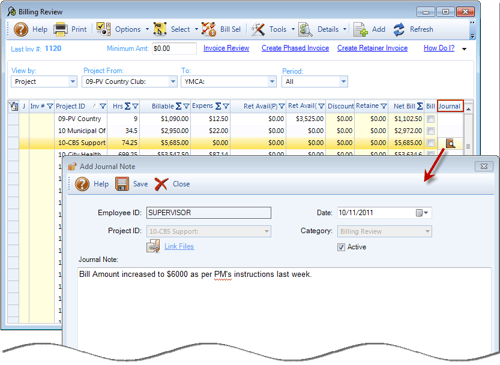Click the Net Bill sum sigma icon
The image size is (500, 365).
(420, 106)
